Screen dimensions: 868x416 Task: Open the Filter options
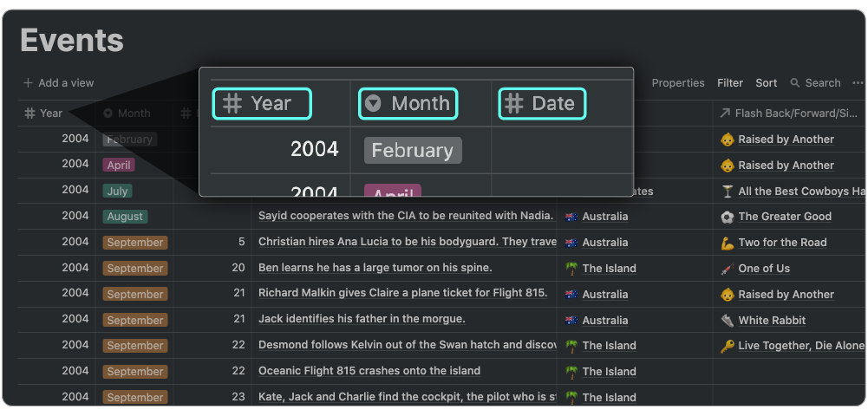730,83
